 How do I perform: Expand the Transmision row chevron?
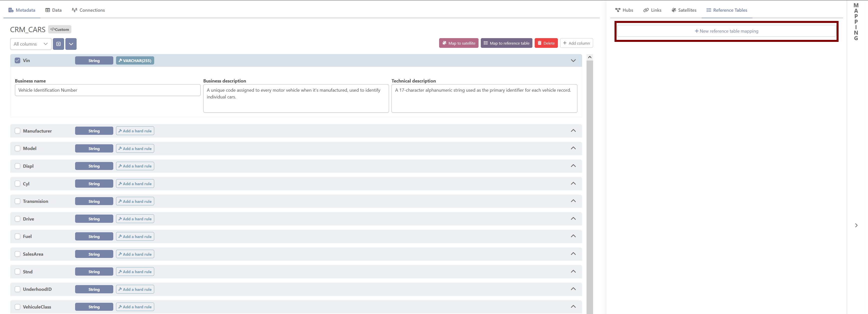(573, 201)
